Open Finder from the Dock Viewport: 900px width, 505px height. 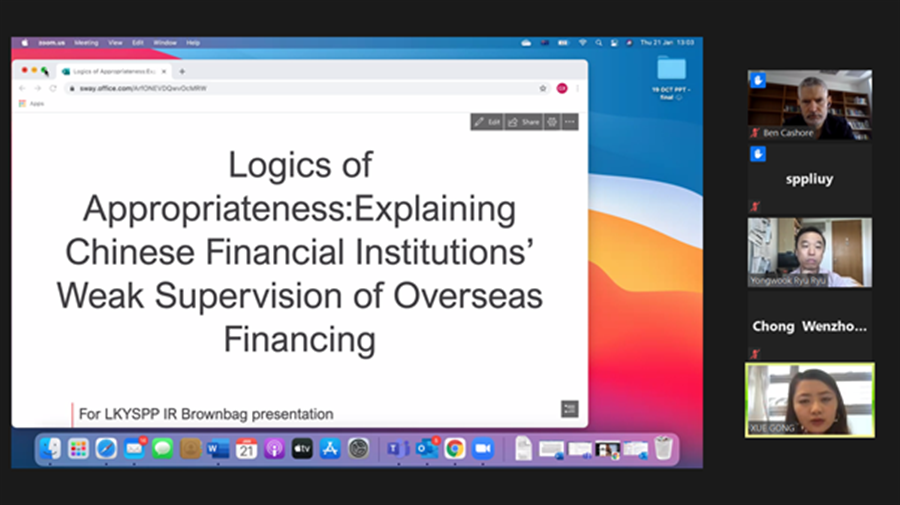coord(50,449)
